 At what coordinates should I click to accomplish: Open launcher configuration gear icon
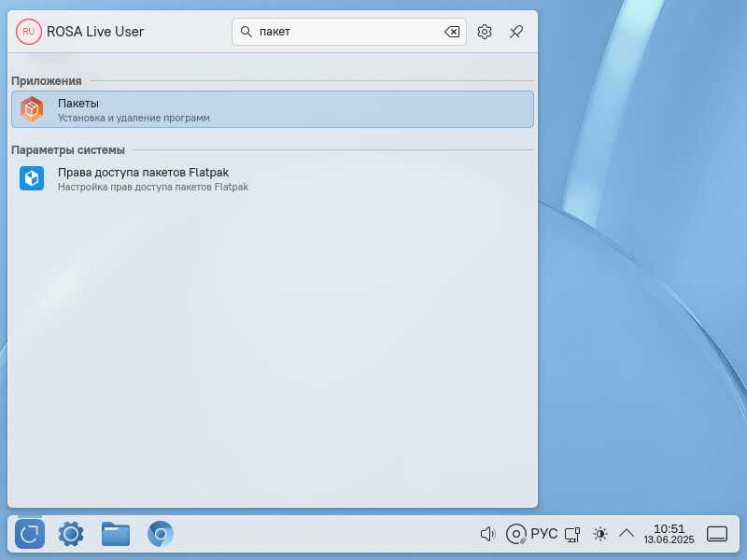coord(484,32)
